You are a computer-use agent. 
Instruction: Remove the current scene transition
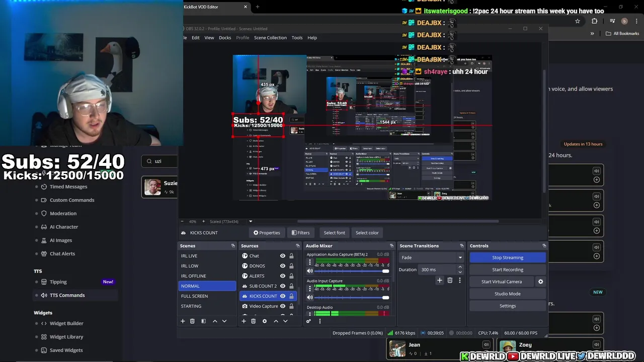450,280
